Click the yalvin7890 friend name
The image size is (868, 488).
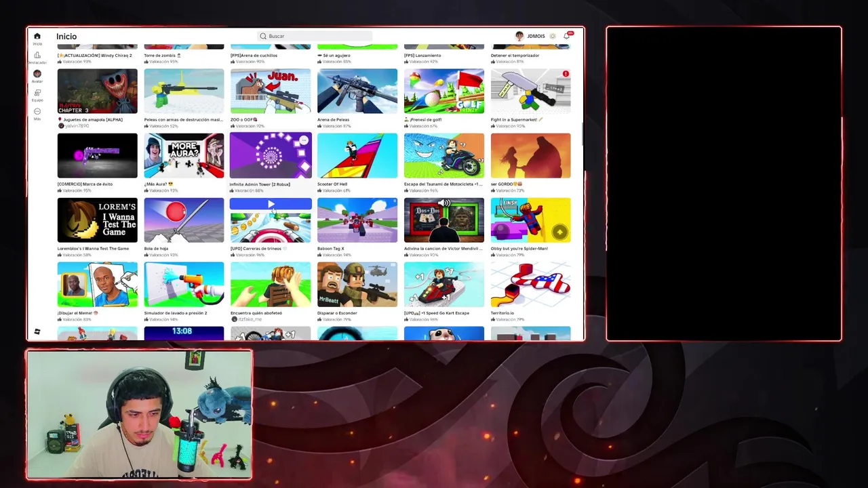(x=77, y=126)
